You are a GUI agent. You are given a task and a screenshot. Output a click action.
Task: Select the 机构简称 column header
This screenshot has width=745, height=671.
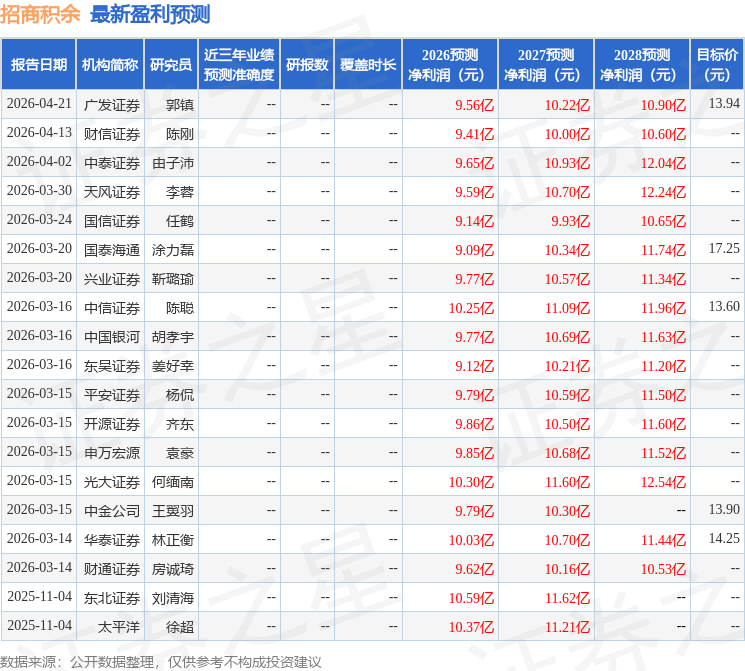tap(110, 65)
